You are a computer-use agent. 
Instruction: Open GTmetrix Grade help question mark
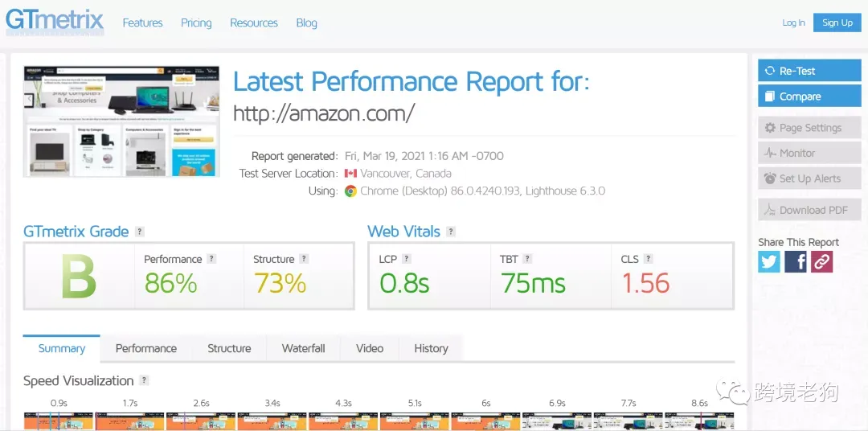pyautogui.click(x=140, y=232)
